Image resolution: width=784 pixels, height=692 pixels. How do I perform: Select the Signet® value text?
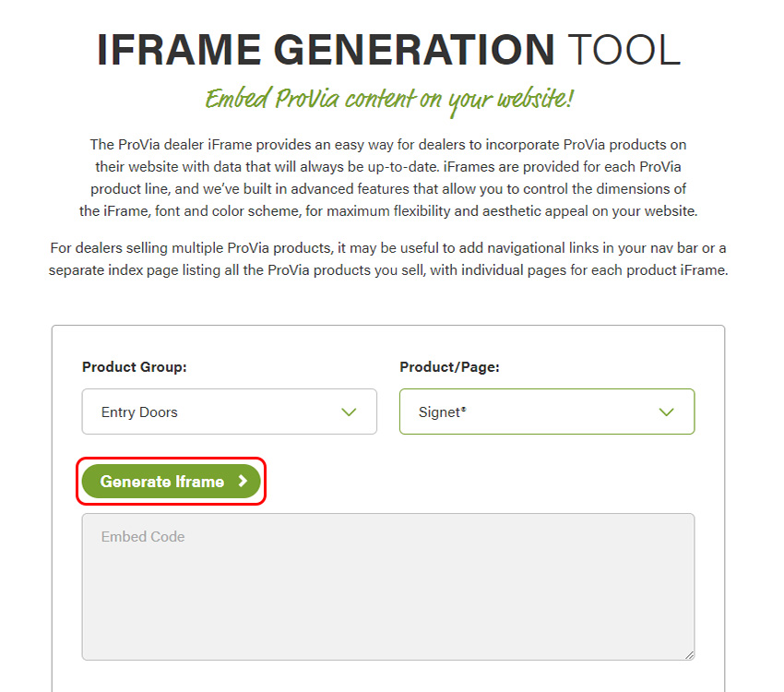click(x=442, y=412)
